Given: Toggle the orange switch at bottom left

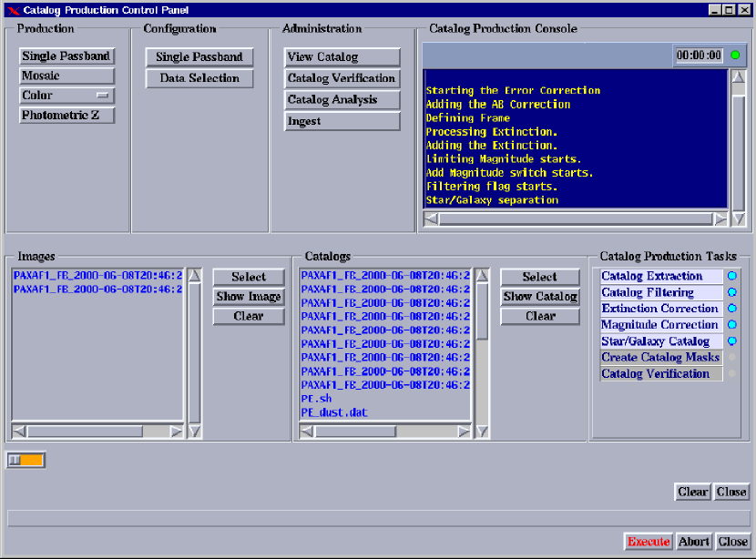Looking at the screenshot, I should pos(26,461).
